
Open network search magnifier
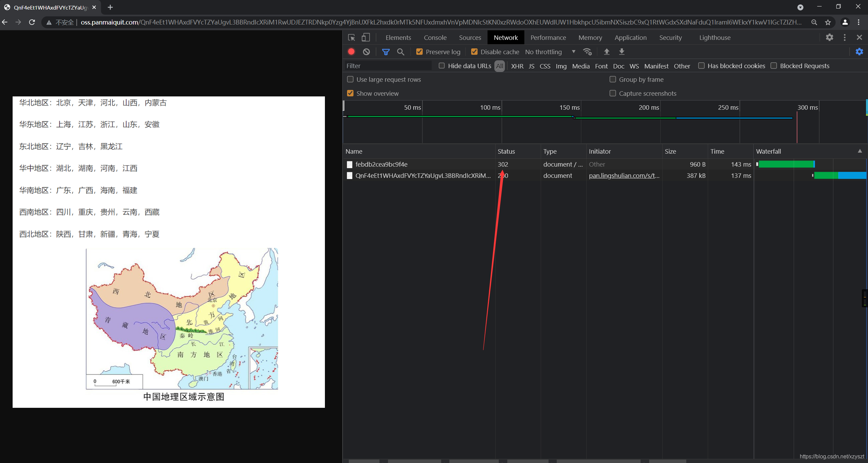point(401,52)
